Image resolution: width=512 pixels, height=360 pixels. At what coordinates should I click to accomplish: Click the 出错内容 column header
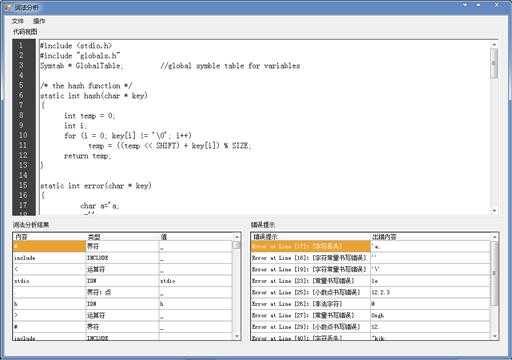430,237
